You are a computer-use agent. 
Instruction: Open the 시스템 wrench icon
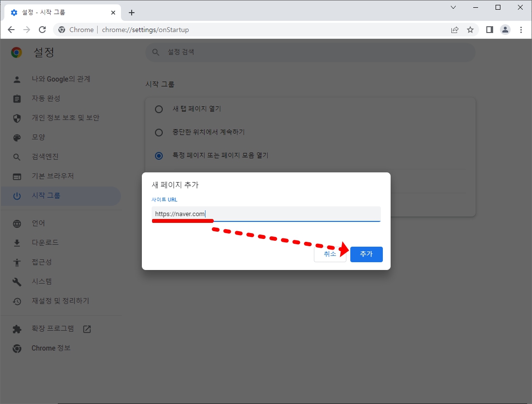click(x=17, y=281)
